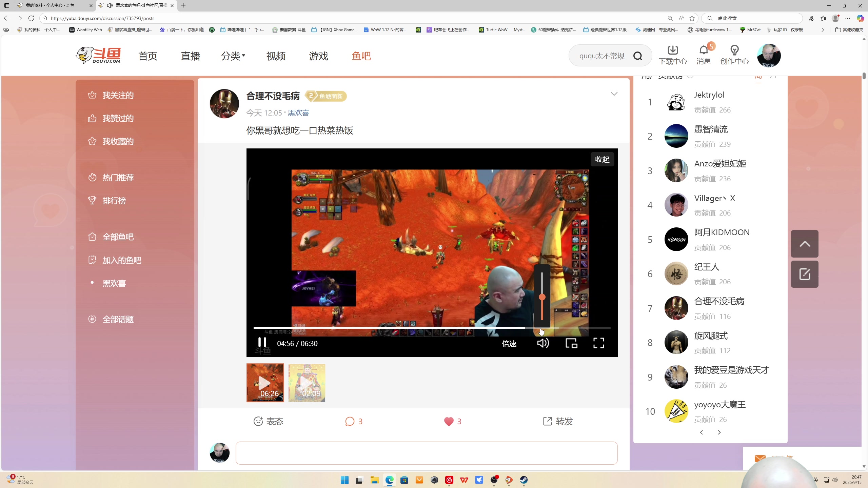Open 倍速 playback speed options
Screen dimensions: 868x488
pos(509,343)
